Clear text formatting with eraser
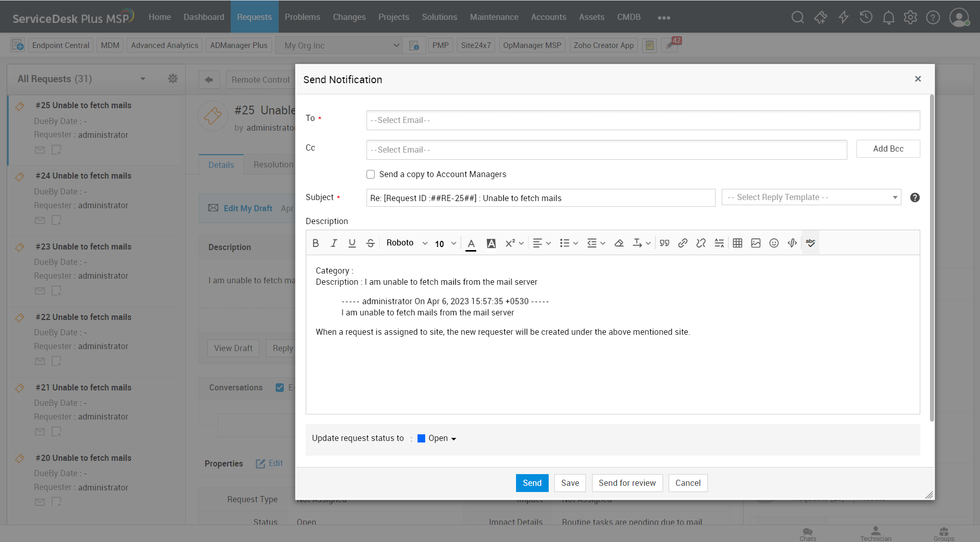Image resolution: width=980 pixels, height=542 pixels. (x=619, y=243)
